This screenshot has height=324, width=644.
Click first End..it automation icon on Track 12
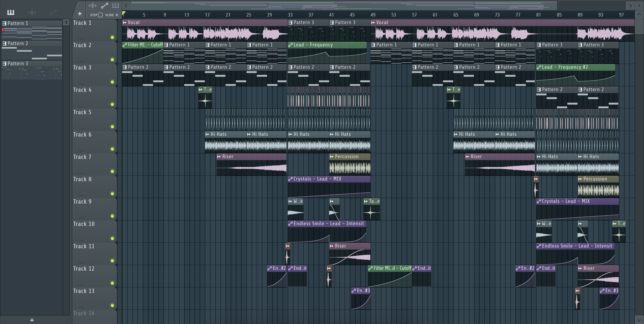[x=290, y=268]
